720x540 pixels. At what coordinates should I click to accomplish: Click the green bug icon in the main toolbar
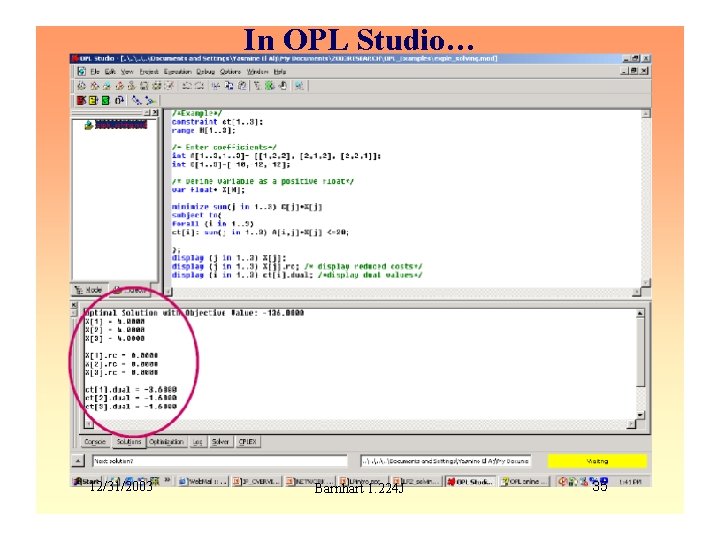click(270, 86)
